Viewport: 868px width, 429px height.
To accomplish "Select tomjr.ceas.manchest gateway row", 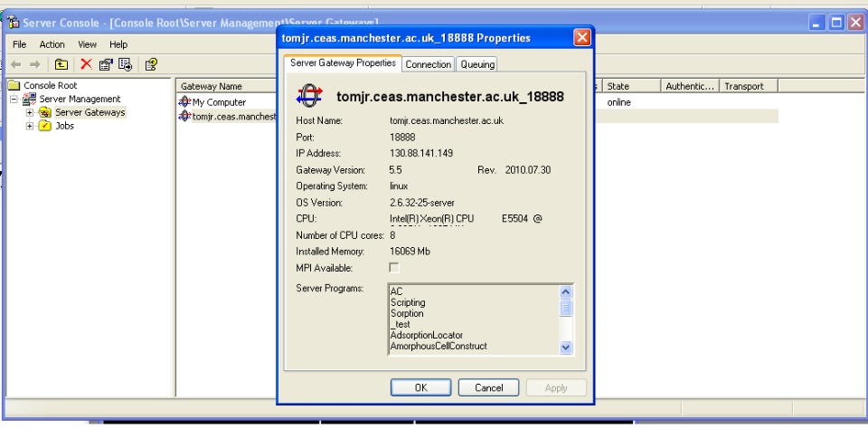I will click(x=234, y=117).
